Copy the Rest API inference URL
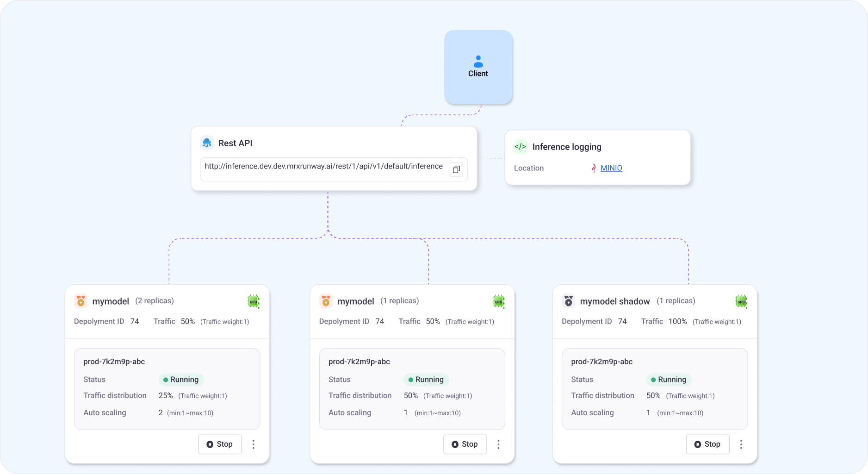Viewport: 868px width, 474px height. point(456,169)
